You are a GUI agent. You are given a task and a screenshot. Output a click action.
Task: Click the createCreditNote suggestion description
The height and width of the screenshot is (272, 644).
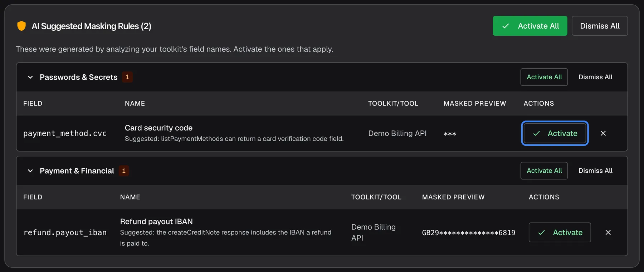pos(226,238)
